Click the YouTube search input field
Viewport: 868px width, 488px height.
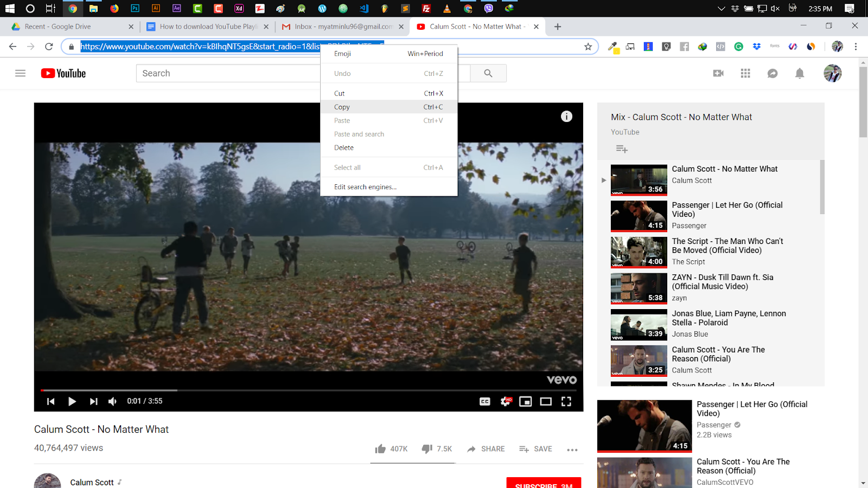pos(228,73)
